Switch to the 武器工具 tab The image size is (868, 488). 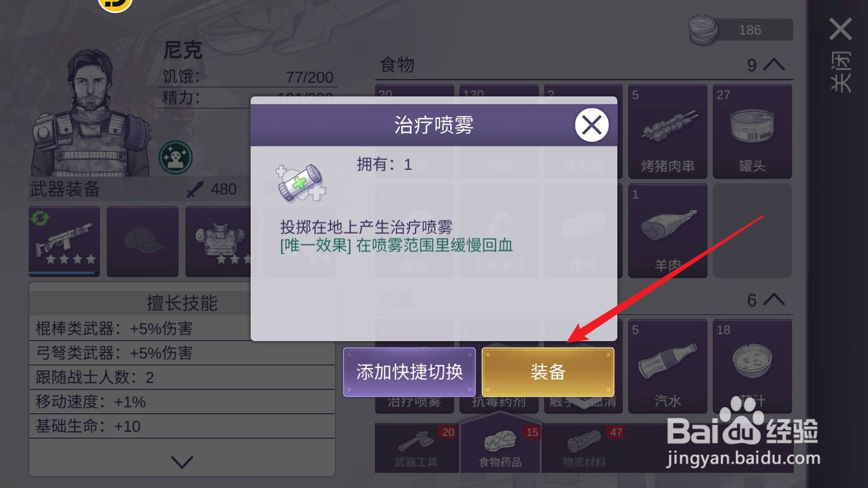[416, 448]
